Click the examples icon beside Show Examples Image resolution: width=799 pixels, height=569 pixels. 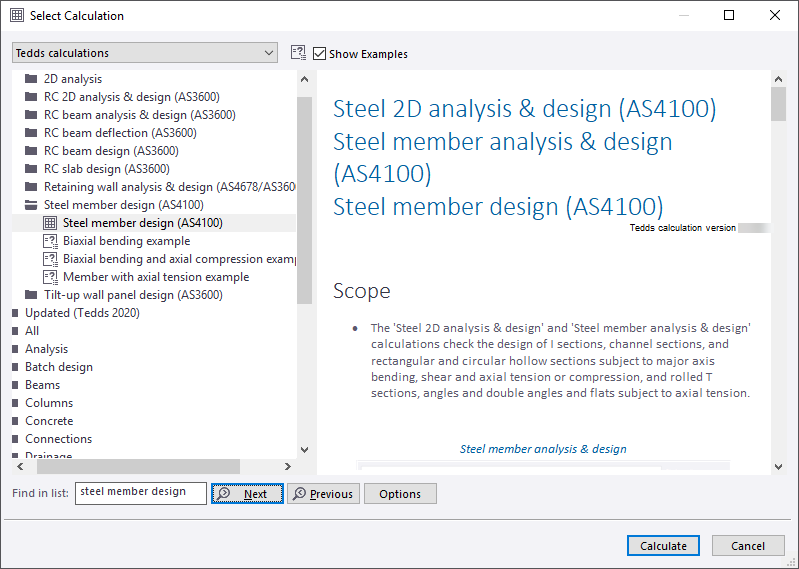[299, 53]
